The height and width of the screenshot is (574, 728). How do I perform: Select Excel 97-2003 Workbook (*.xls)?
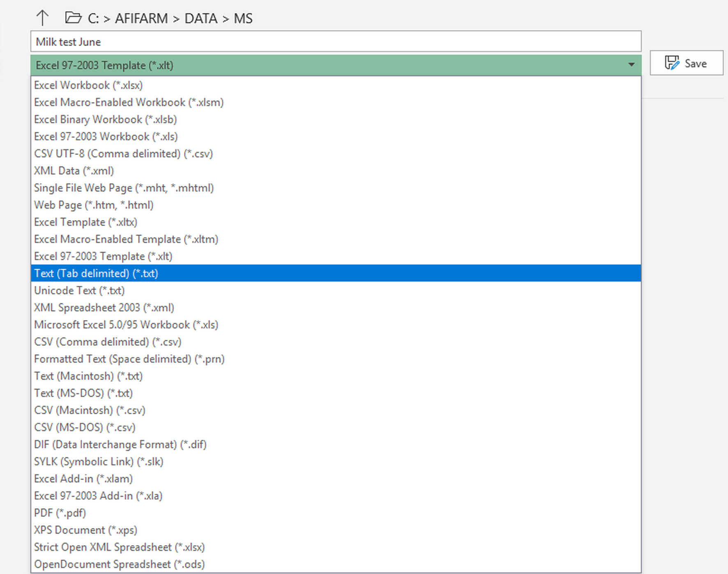(x=106, y=136)
